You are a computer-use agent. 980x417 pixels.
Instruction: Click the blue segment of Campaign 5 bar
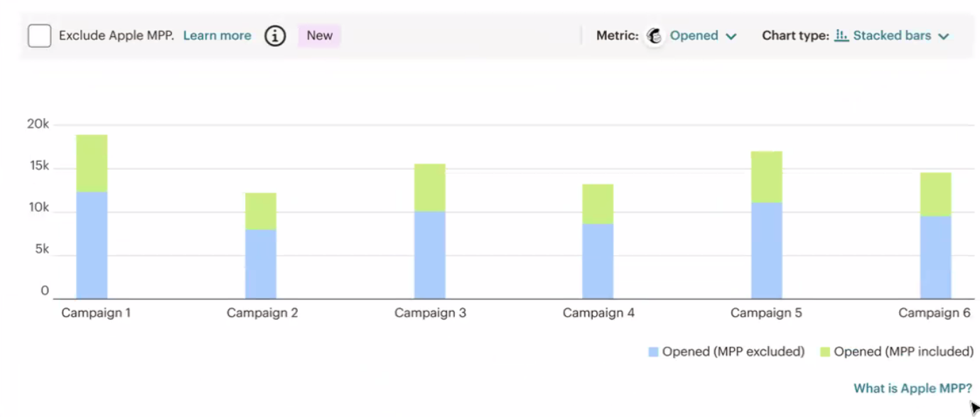click(x=767, y=250)
